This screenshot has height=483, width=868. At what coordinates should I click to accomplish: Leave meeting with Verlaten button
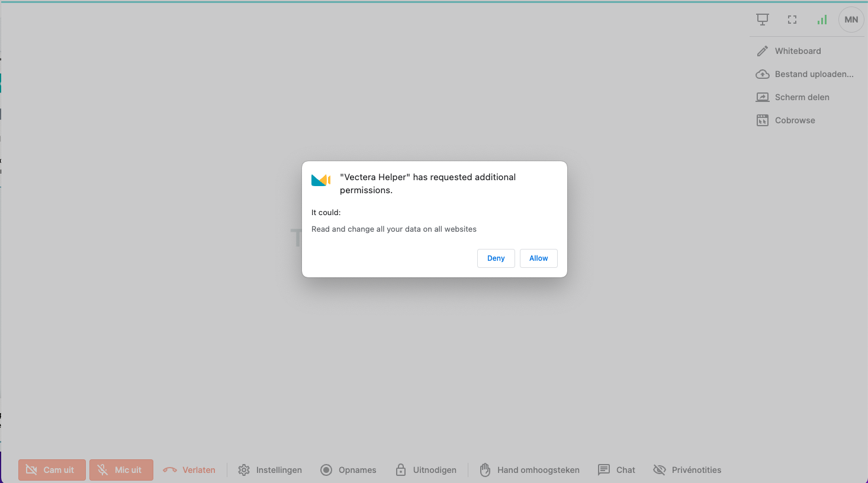[x=189, y=470]
